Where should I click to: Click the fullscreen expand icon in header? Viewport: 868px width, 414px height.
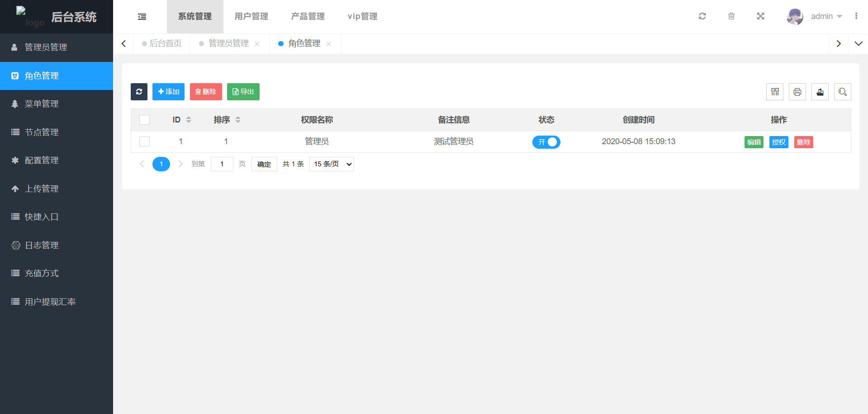click(x=760, y=16)
